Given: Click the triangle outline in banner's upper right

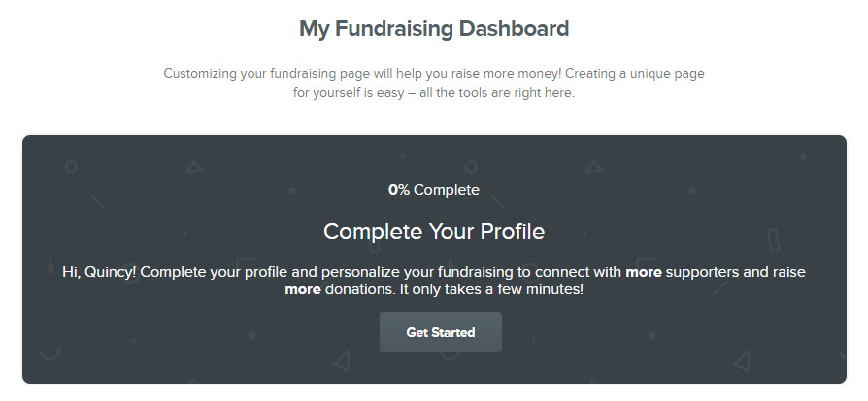Looking at the screenshot, I should coord(594,166).
